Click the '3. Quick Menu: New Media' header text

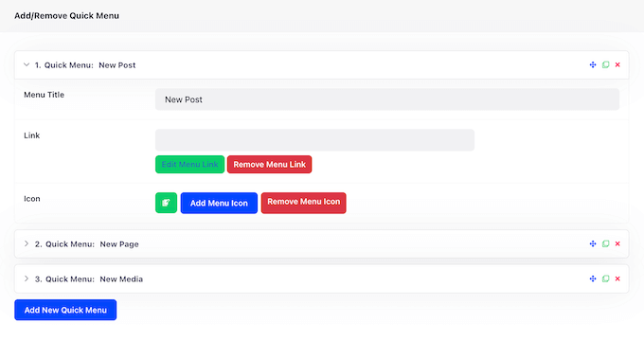[x=89, y=279]
